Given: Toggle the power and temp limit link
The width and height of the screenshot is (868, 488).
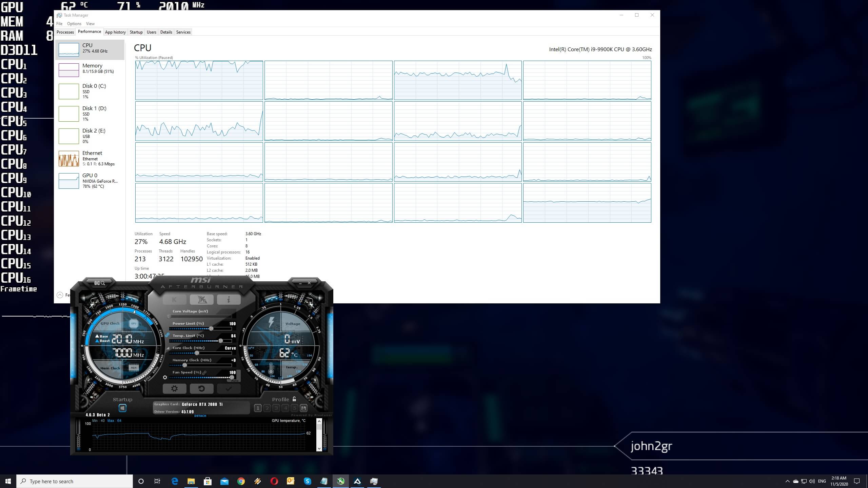Looking at the screenshot, I should coord(167,335).
